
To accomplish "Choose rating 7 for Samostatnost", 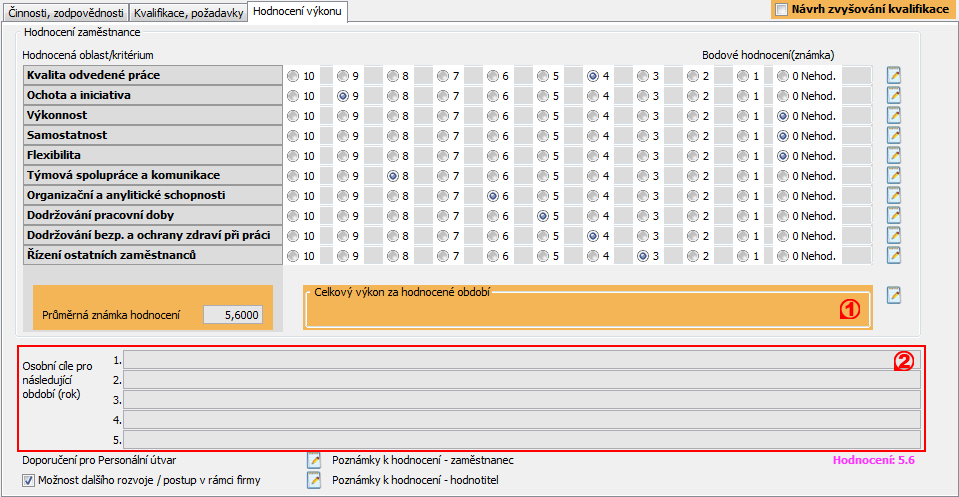I will (x=442, y=136).
